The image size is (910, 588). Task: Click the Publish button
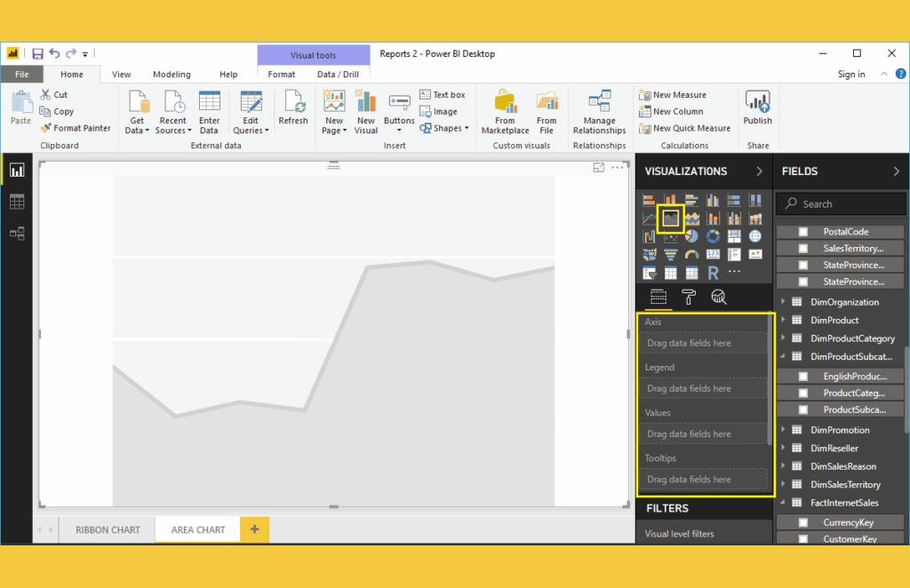pos(757,108)
